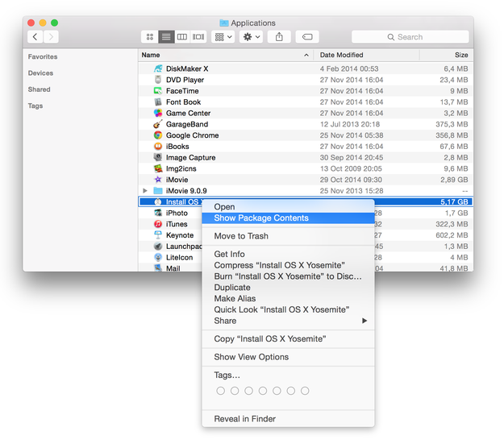Screen dimensions: 504x448
Task: Click the Image Capture app icon
Action: click(x=158, y=157)
